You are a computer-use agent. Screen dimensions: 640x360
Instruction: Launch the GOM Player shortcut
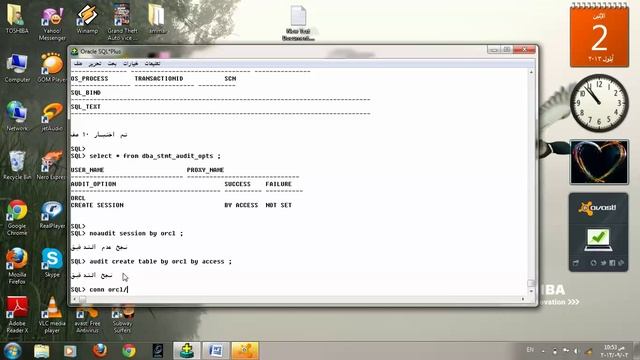(52, 68)
